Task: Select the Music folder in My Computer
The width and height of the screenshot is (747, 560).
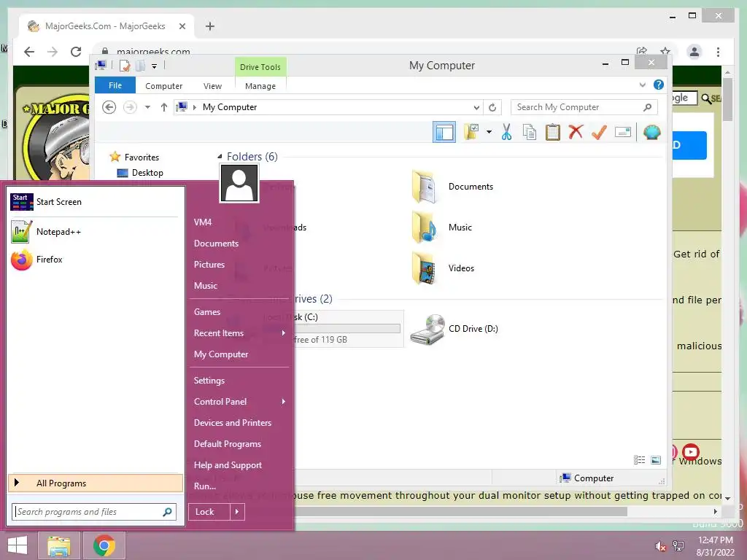Action: (x=442, y=227)
